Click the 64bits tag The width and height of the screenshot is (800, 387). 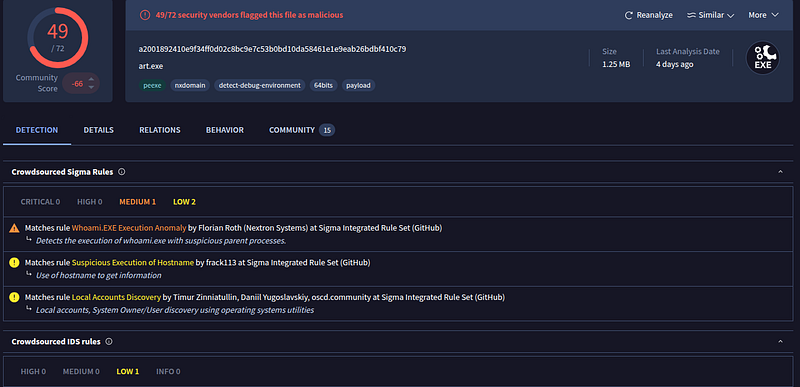click(x=323, y=85)
